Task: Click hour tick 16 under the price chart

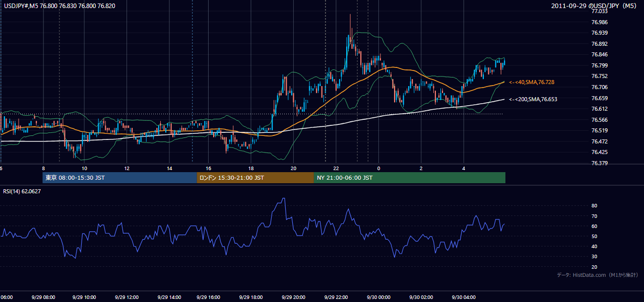Action: (208, 168)
